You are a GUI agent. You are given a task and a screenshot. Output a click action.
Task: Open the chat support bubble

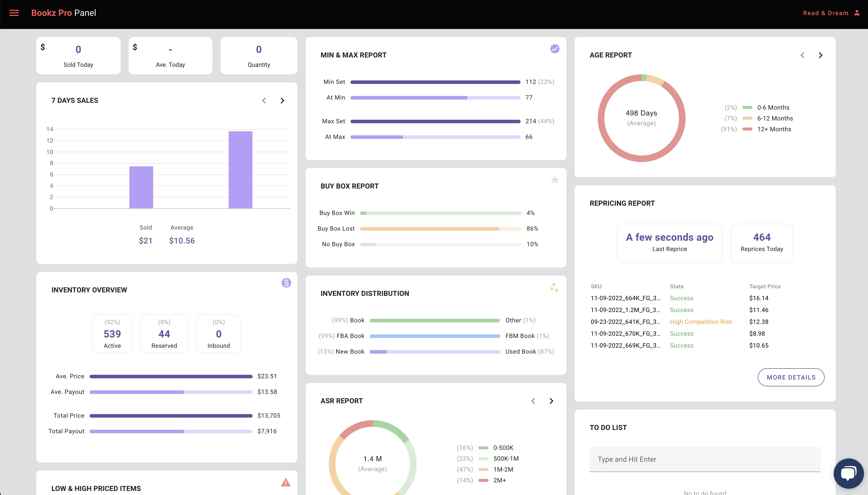(848, 473)
